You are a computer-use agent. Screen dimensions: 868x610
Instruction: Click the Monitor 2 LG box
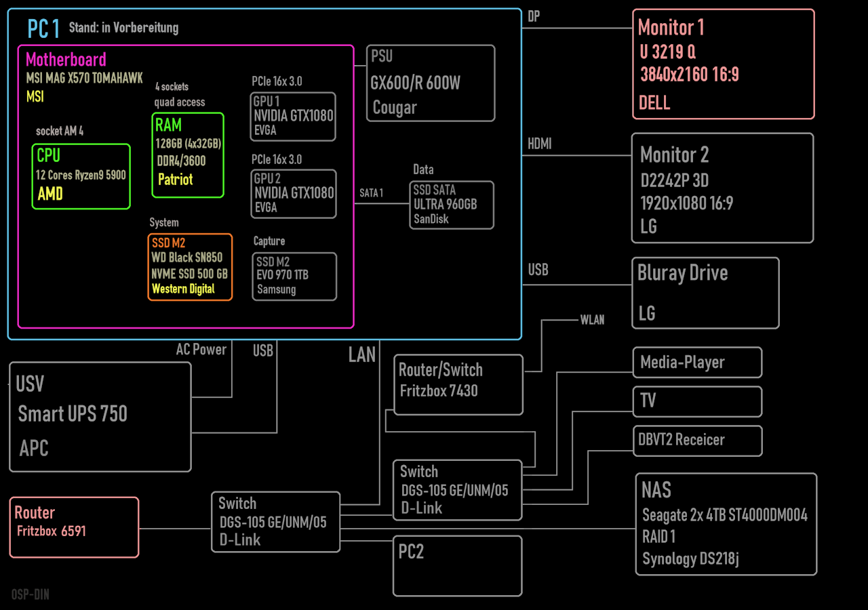(722, 188)
